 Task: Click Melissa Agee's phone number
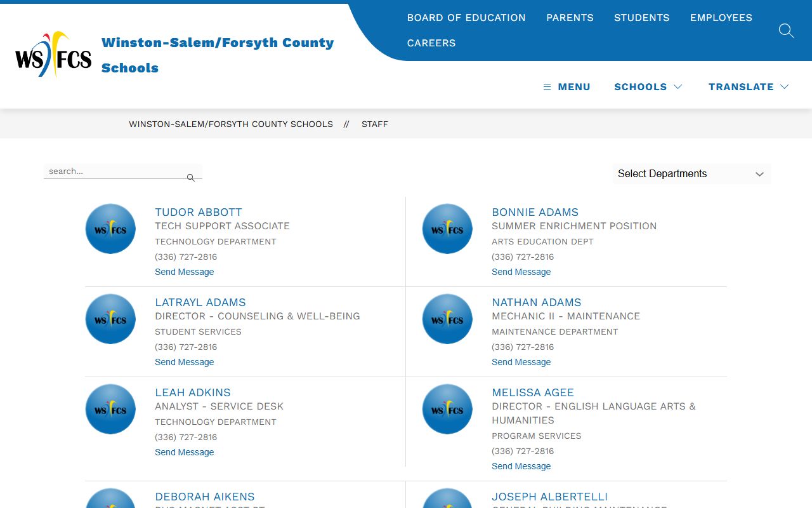[523, 451]
